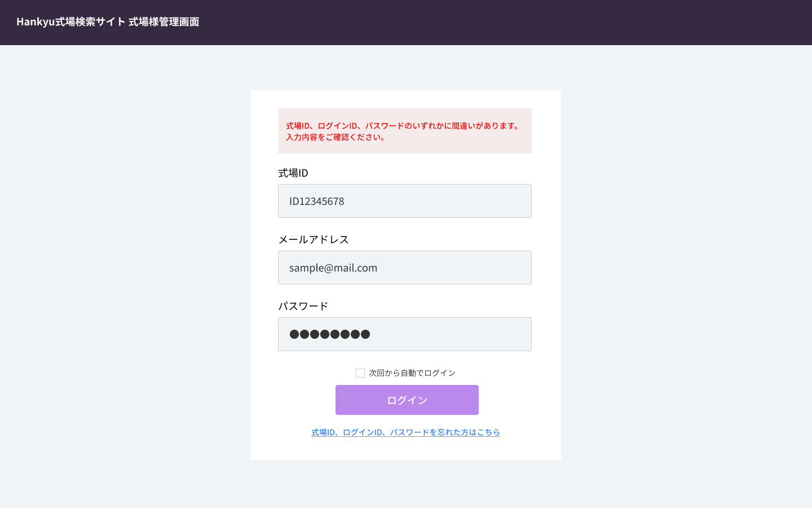Viewport: 812px width, 508px height.
Task: Enable the 次回から自動でログイン checkbox
Action: 360,373
